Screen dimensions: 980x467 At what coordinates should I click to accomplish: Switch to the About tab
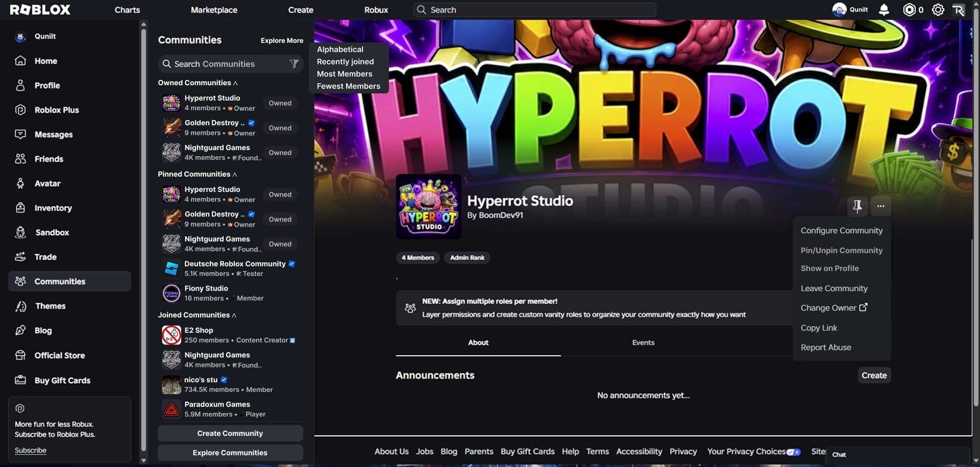[478, 342]
